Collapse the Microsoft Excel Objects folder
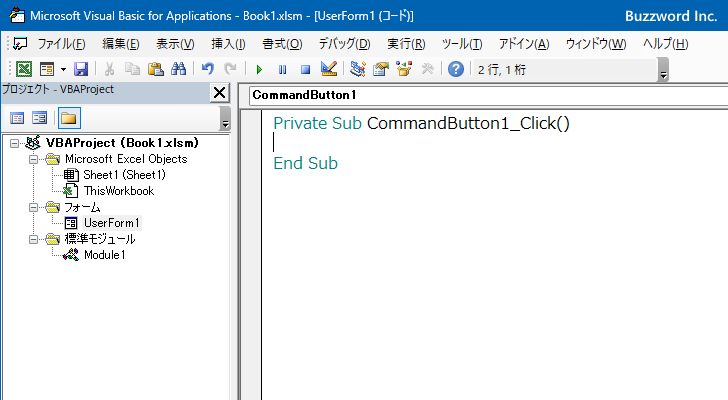The width and height of the screenshot is (728, 400). coord(33,159)
